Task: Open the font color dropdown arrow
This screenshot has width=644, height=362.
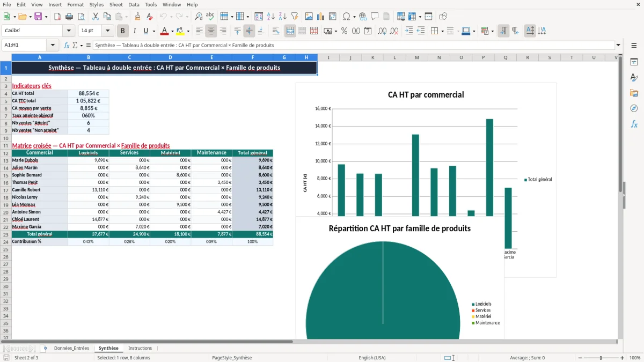Action: point(172,31)
